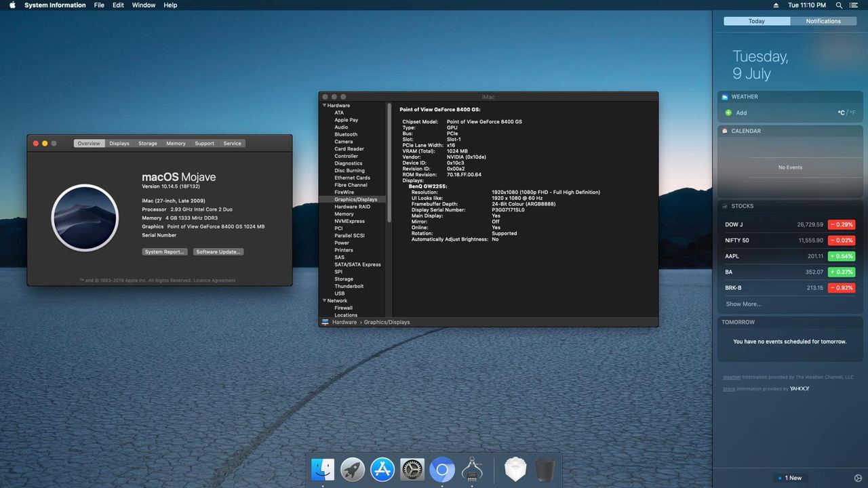Toggle BA change percentage badge
The width and height of the screenshot is (868, 488).
[x=841, y=272]
